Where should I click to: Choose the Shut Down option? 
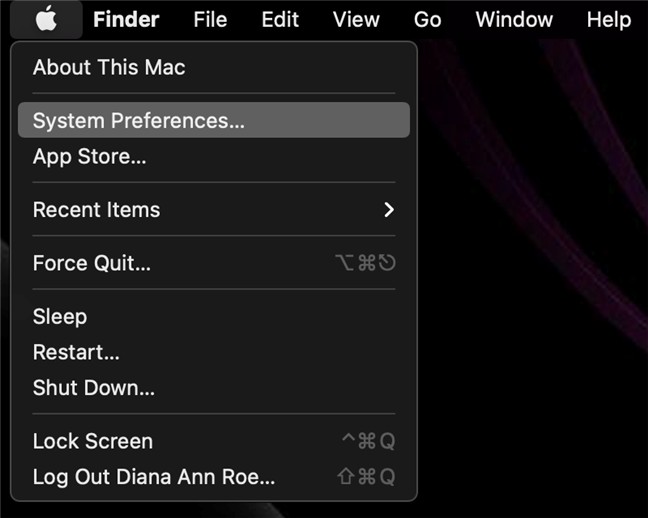click(x=94, y=388)
